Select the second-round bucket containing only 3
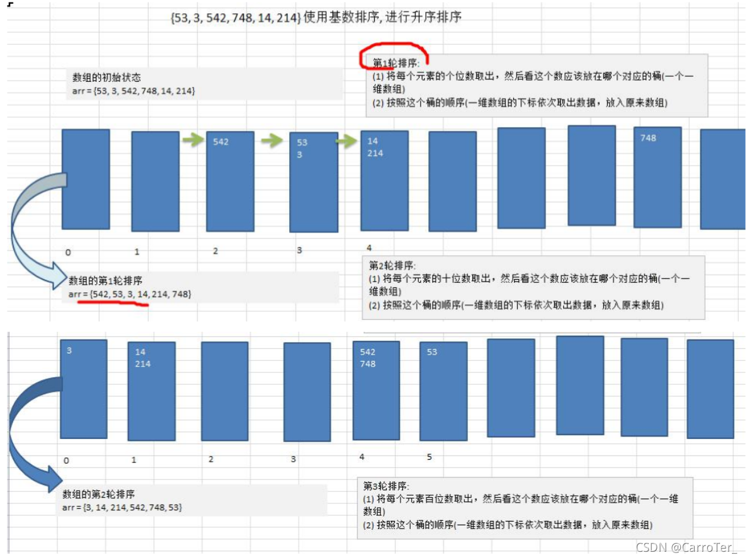 pos(84,389)
